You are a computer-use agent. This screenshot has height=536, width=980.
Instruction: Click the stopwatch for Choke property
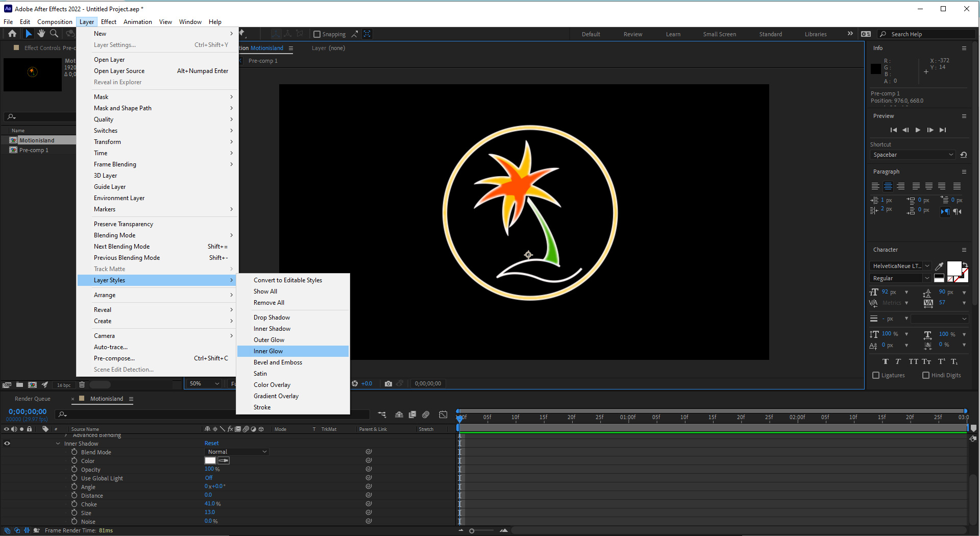[x=75, y=504]
